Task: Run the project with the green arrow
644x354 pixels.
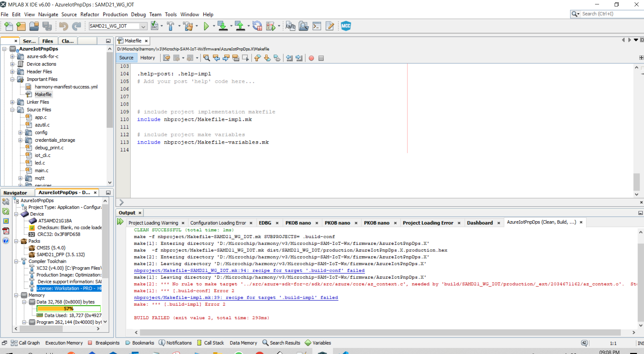Action: [x=206, y=26]
